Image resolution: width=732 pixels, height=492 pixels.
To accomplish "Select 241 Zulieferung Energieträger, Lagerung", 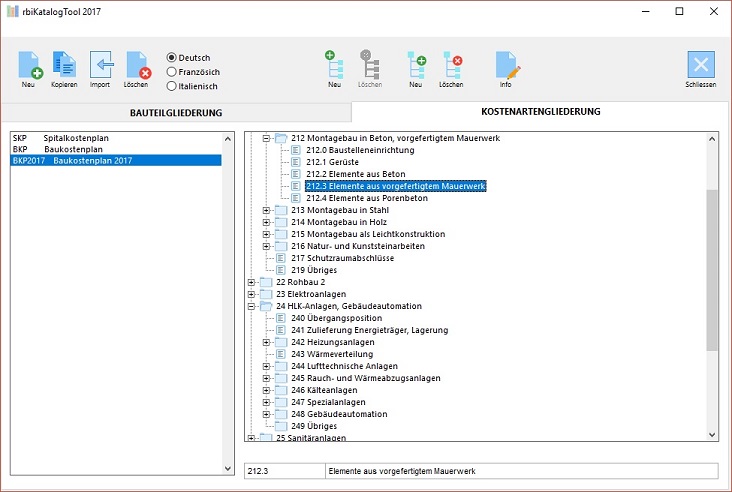I will [x=370, y=330].
